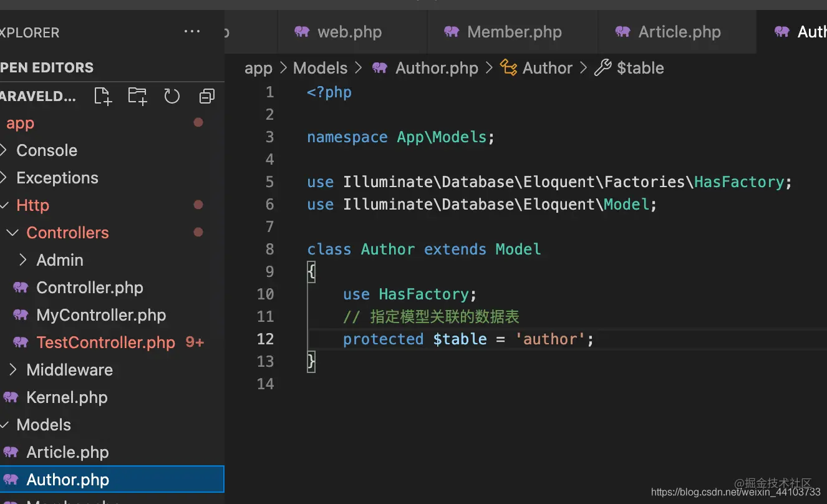Viewport: 827px width, 504px height.
Task: Click the 'HasFactory' trait on line 10
Action: pos(423,294)
